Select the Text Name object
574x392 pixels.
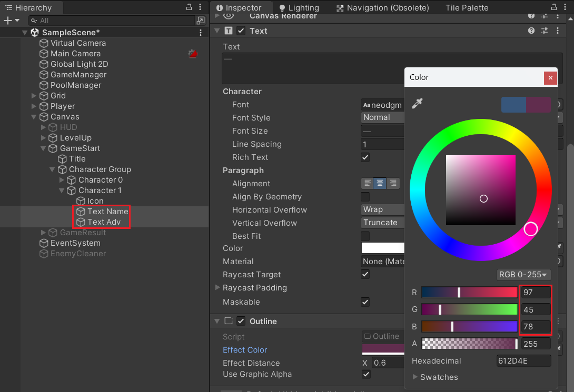(x=107, y=212)
